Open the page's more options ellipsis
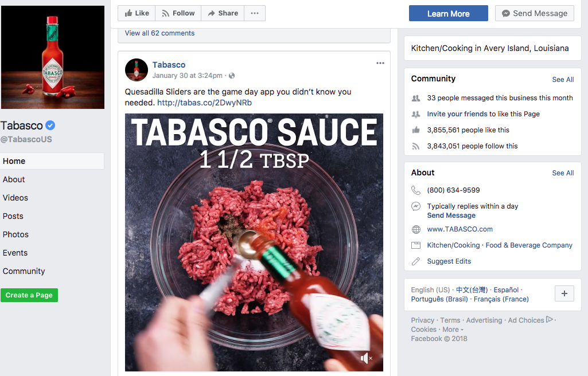588x376 pixels. tap(255, 13)
